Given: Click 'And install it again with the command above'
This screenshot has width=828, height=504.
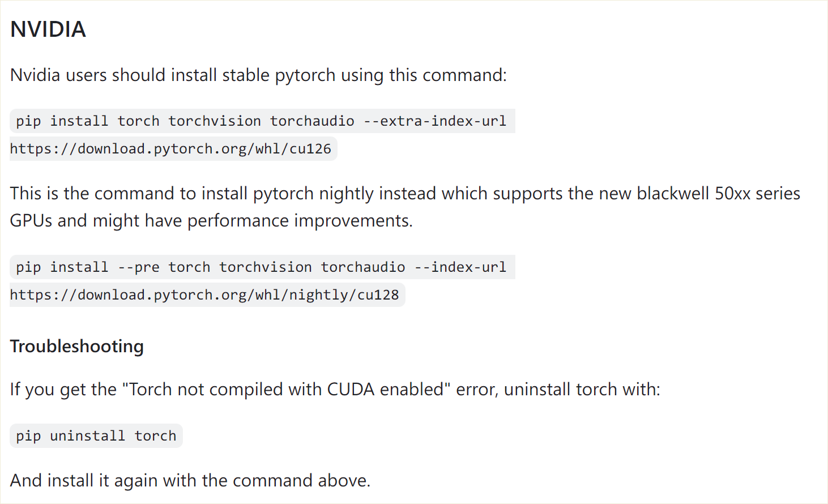Looking at the screenshot, I should [x=190, y=481].
